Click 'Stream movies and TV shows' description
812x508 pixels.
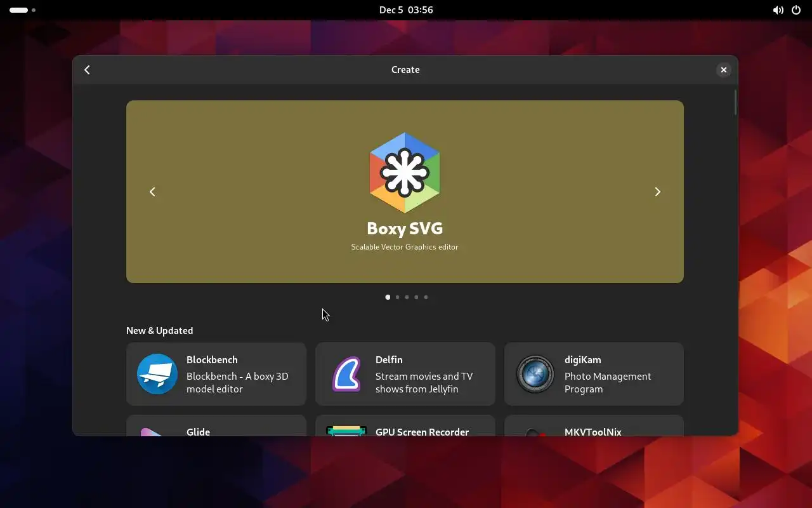[424, 382]
